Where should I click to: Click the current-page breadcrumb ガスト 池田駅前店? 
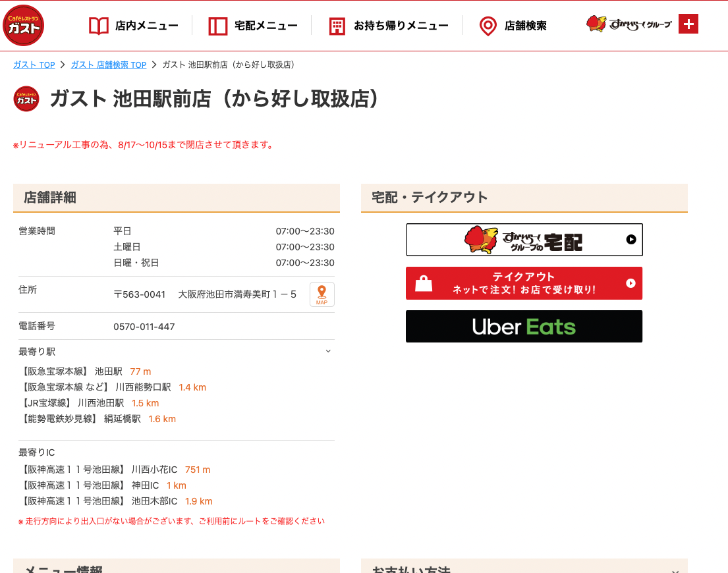click(x=229, y=65)
